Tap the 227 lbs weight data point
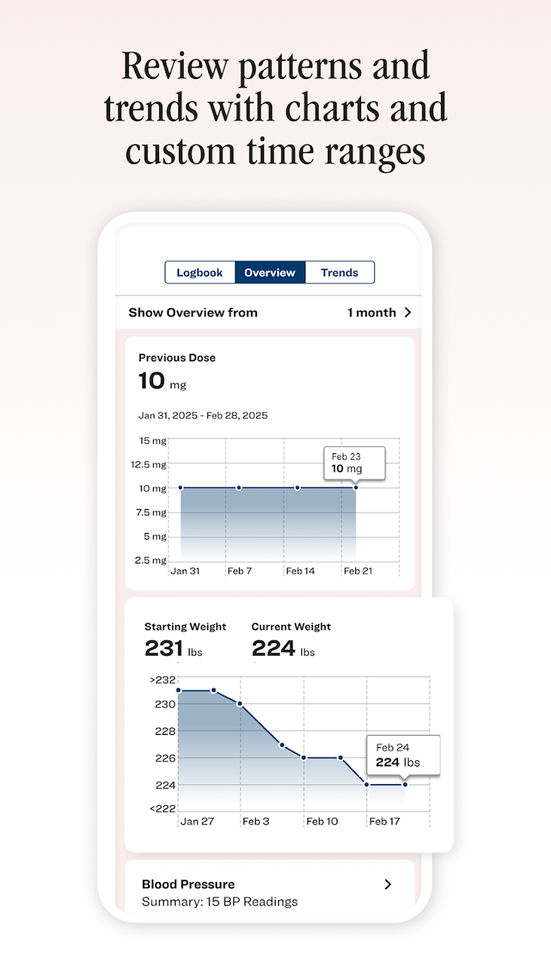 pyautogui.click(x=282, y=745)
